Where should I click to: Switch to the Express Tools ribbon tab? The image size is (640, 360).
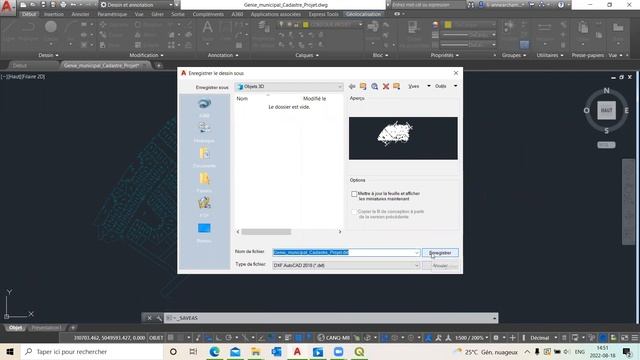[324, 14]
